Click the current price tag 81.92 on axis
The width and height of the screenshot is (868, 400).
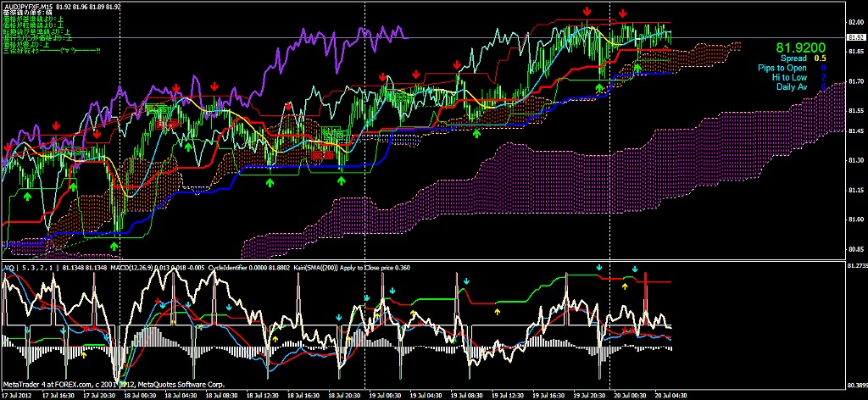[856, 37]
